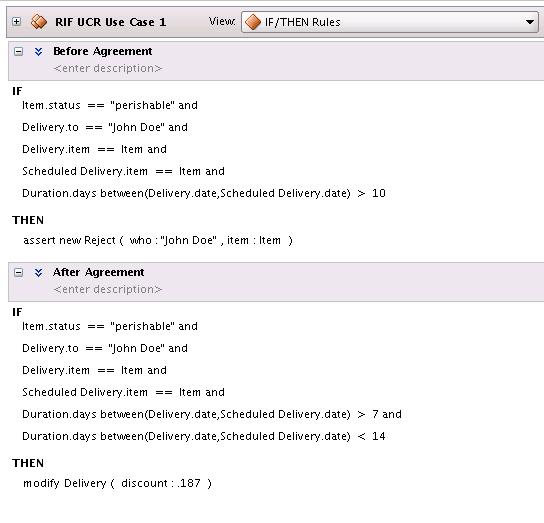Screen dimensions: 544x523
Task: Click the orange diamond icon in View box
Action: (x=253, y=22)
